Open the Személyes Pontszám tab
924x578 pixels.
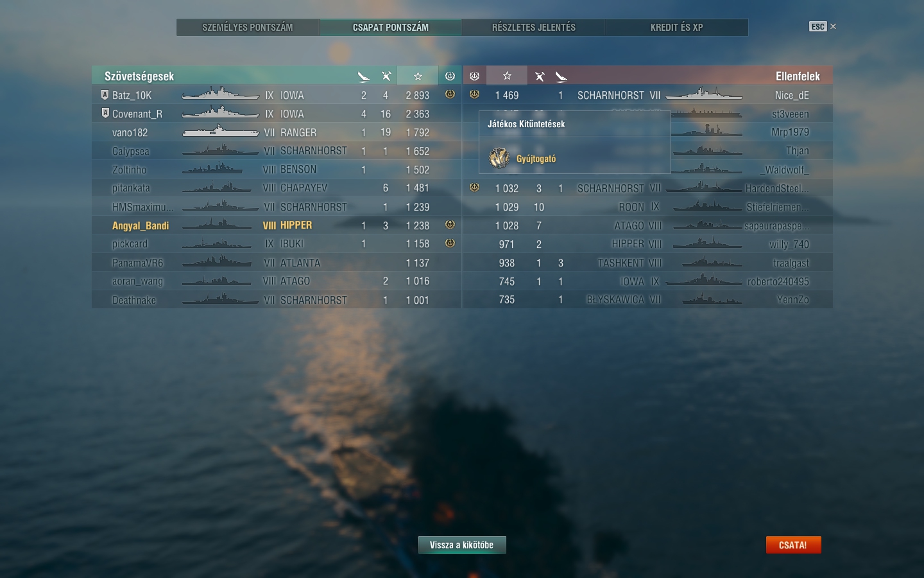tap(248, 27)
